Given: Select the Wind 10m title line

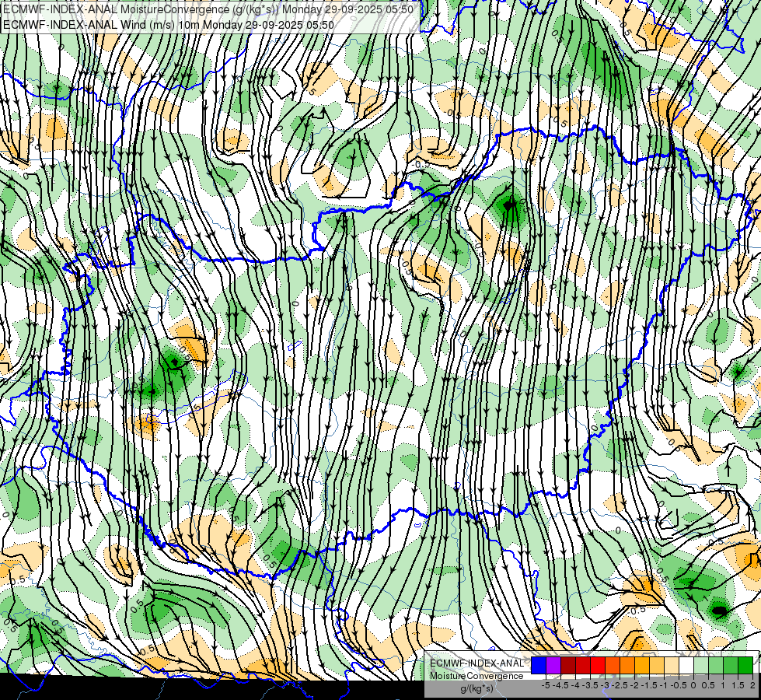Looking at the screenshot, I should [x=169, y=24].
